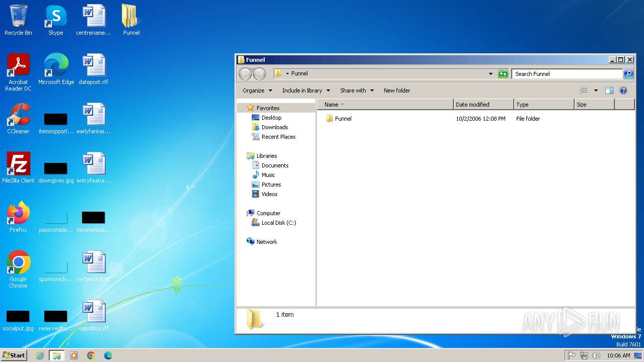
Task: Open Windows Media Player taskbar icon
Action: coord(74,355)
